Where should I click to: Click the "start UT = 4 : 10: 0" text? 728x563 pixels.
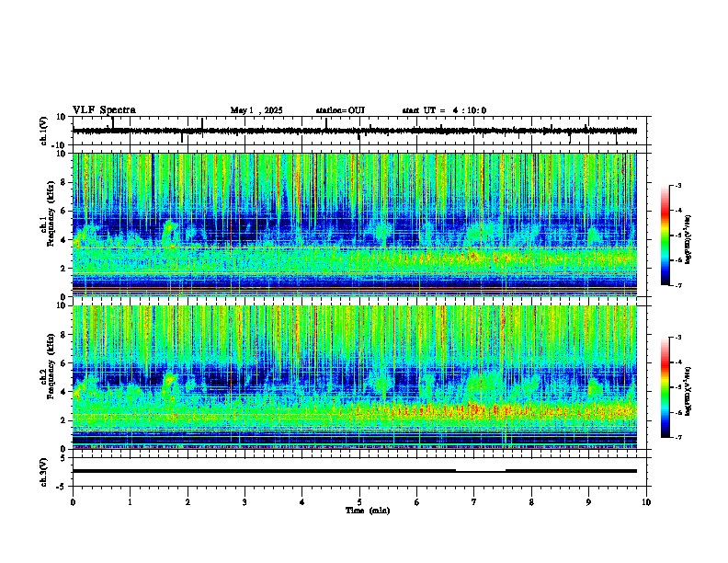click(x=444, y=110)
